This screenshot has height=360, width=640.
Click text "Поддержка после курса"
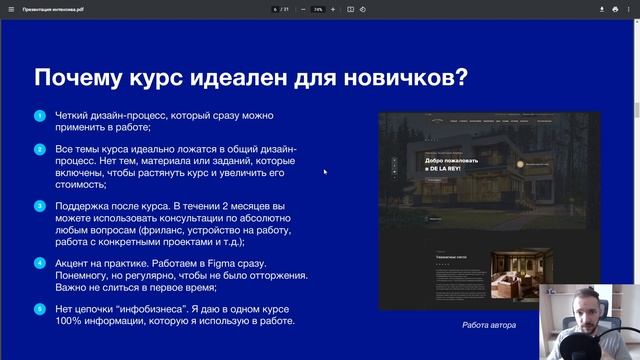113,206
